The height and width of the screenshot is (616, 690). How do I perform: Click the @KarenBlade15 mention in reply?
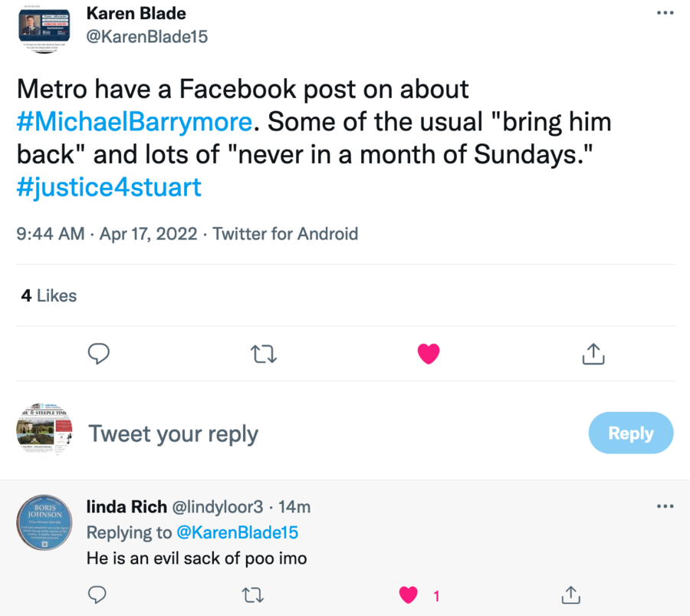coord(237,532)
